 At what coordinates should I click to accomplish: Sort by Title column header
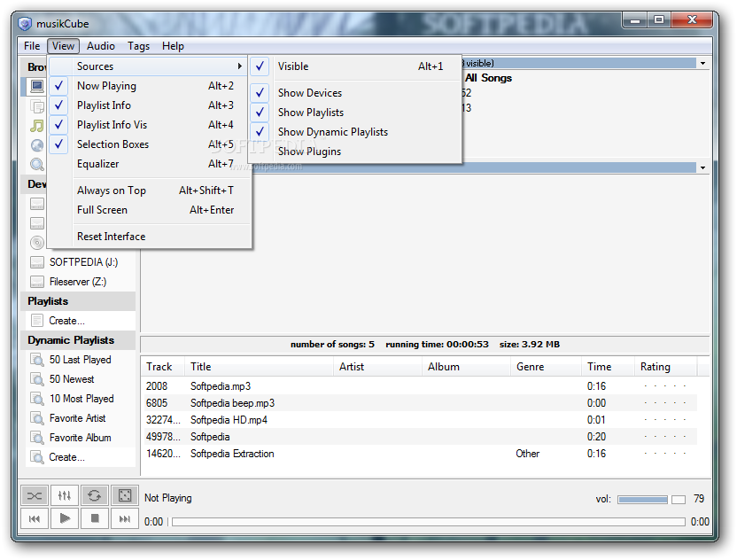click(259, 367)
